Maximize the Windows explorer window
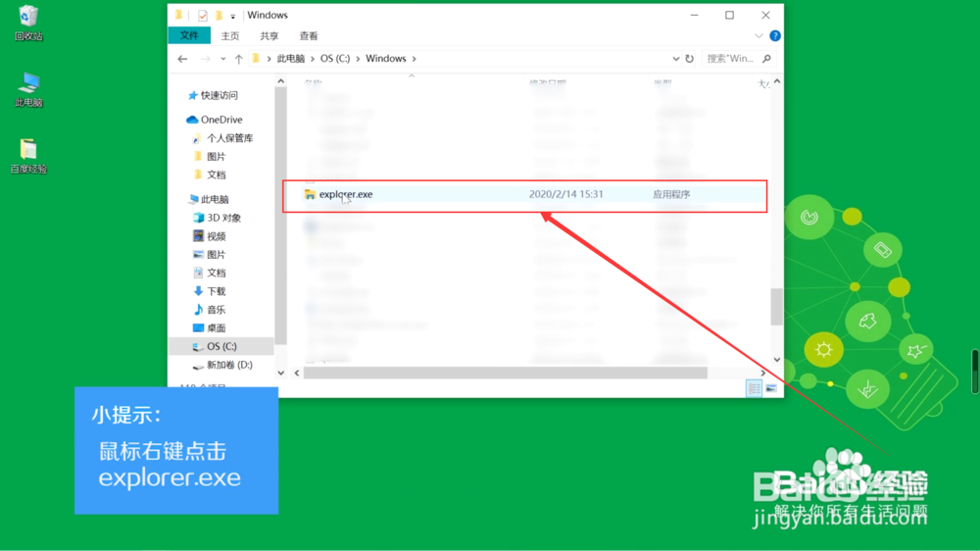This screenshot has width=980, height=551. 729,15
